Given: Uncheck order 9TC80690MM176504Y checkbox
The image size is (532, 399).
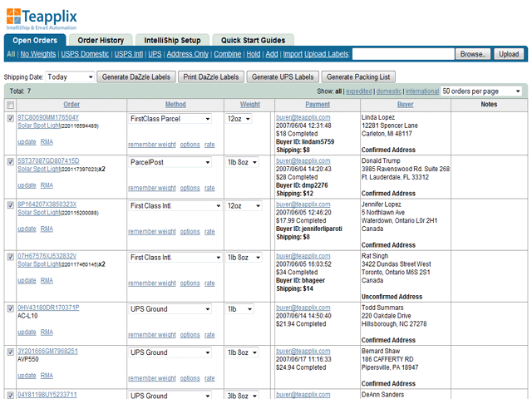Looking at the screenshot, I should coord(10,118).
